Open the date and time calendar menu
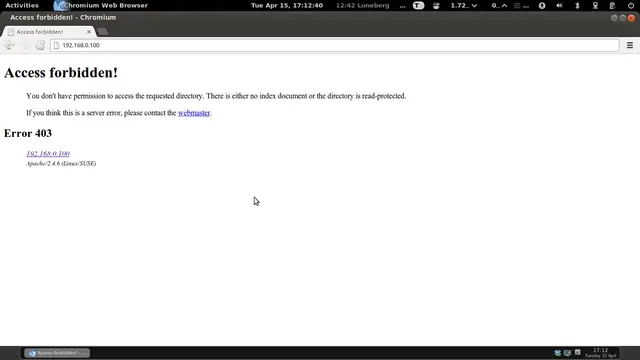640x360 pixels. tap(287, 5)
